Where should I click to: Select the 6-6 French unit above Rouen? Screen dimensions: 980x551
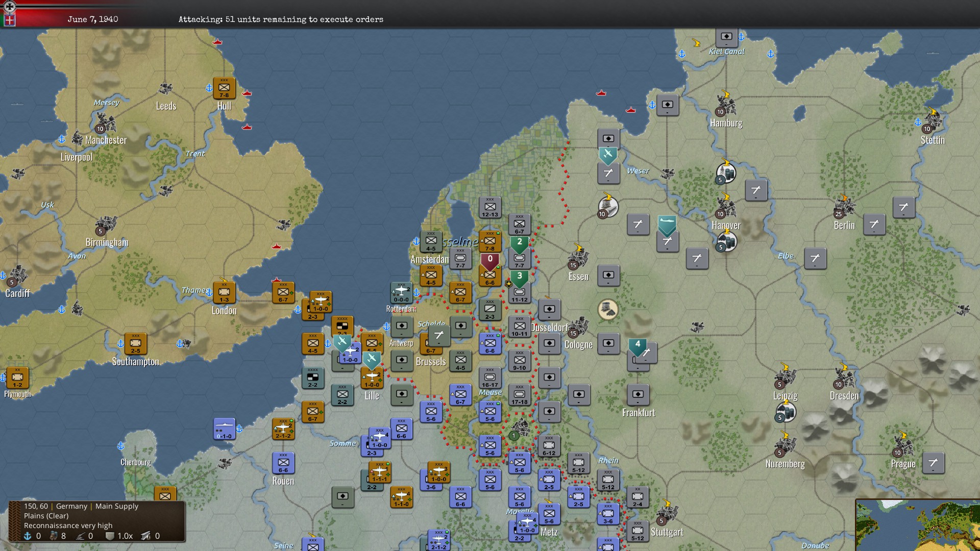coord(283,463)
